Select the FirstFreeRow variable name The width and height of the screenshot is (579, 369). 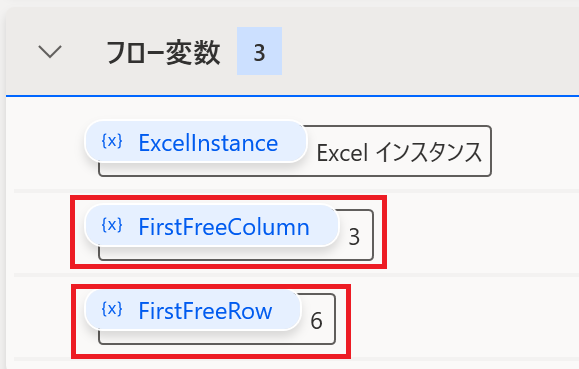click(x=205, y=311)
